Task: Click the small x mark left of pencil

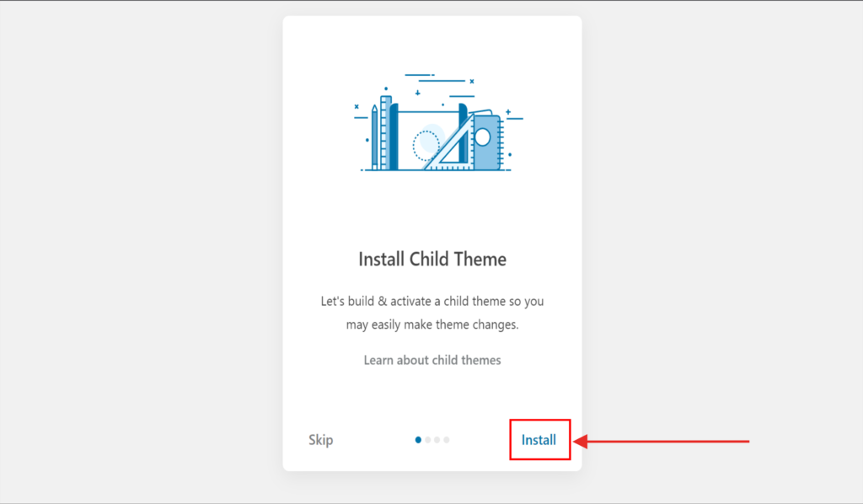Action: pos(356,107)
